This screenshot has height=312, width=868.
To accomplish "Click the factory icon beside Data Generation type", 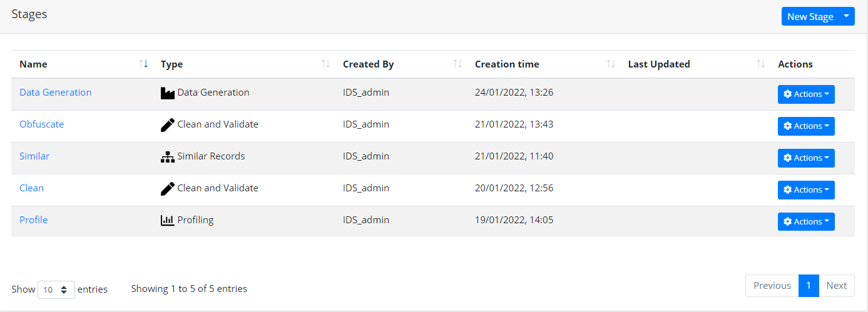I will [x=167, y=93].
